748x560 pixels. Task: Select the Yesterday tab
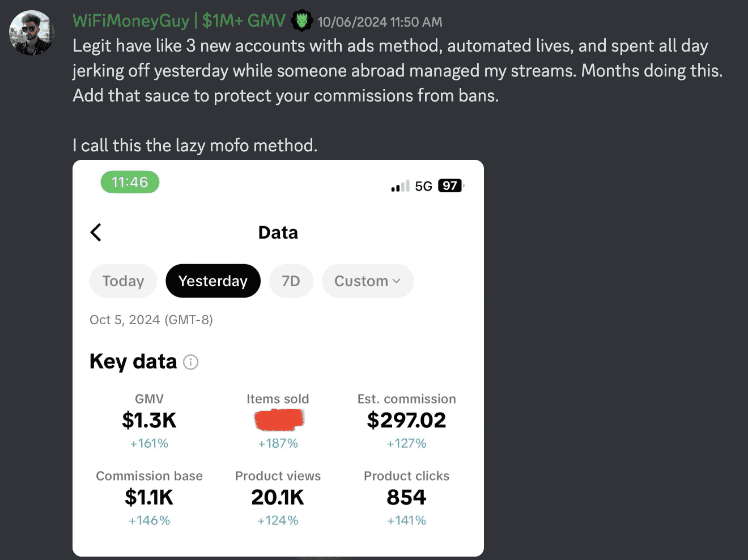tap(213, 281)
